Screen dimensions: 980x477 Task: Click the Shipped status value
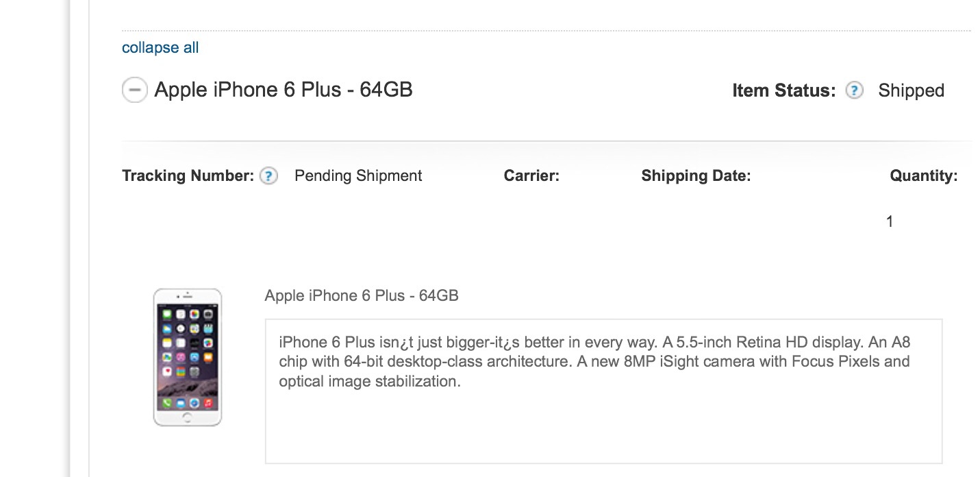pos(911,90)
